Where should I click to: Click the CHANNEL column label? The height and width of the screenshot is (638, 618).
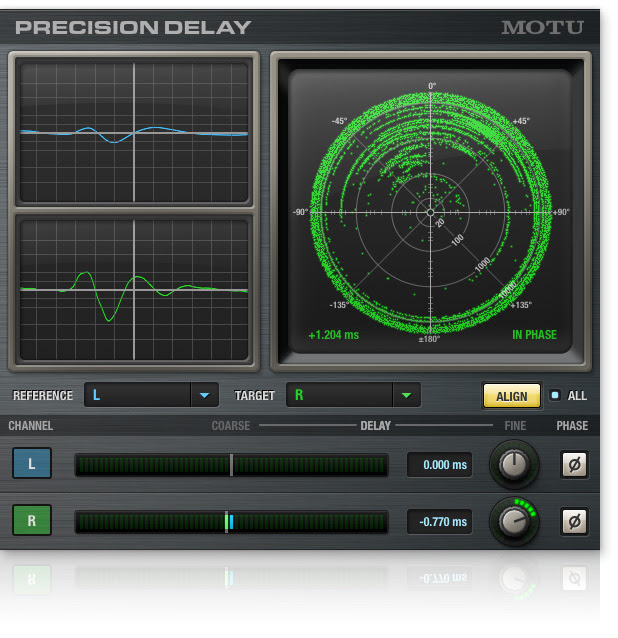pos(31,426)
